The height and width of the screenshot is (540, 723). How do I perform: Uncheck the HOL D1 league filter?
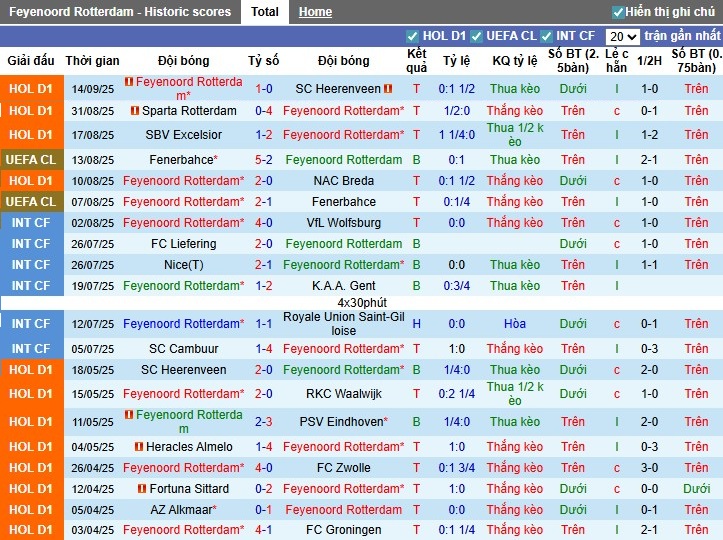[413, 36]
